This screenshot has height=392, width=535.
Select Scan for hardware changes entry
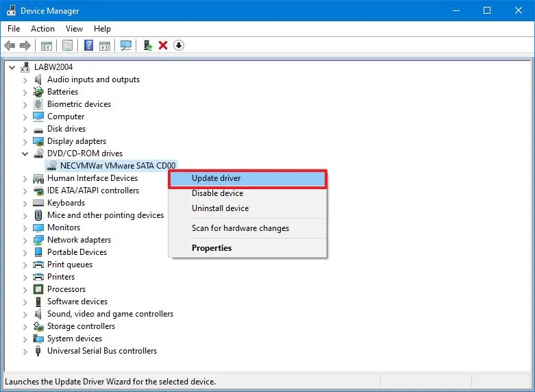tap(248, 228)
